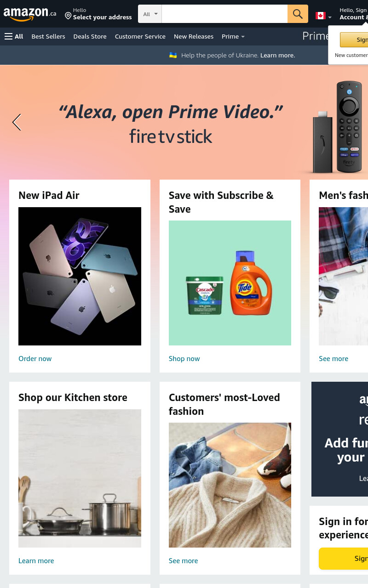
Task: Open New Releases page
Action: coord(194,36)
